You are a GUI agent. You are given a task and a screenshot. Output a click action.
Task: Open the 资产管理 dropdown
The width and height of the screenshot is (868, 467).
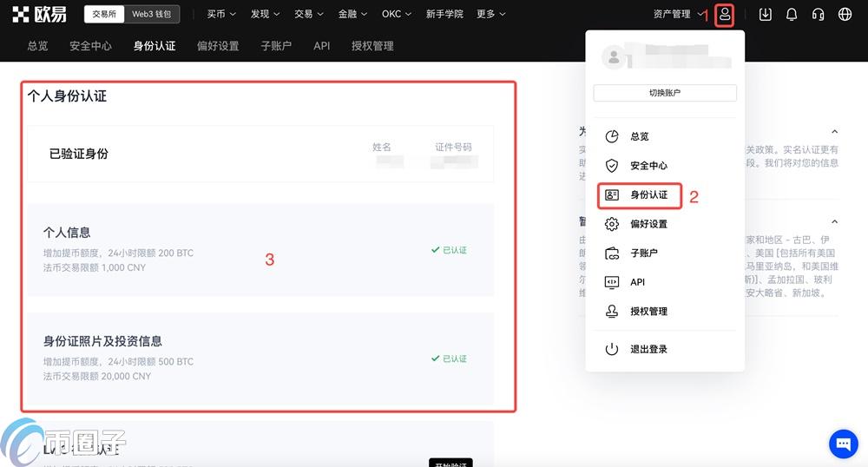click(x=678, y=14)
